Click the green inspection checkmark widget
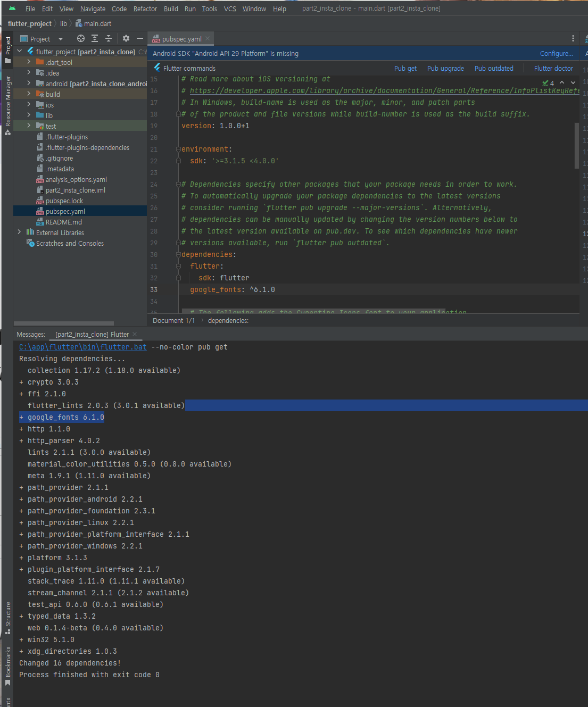The image size is (588, 707). (x=548, y=83)
